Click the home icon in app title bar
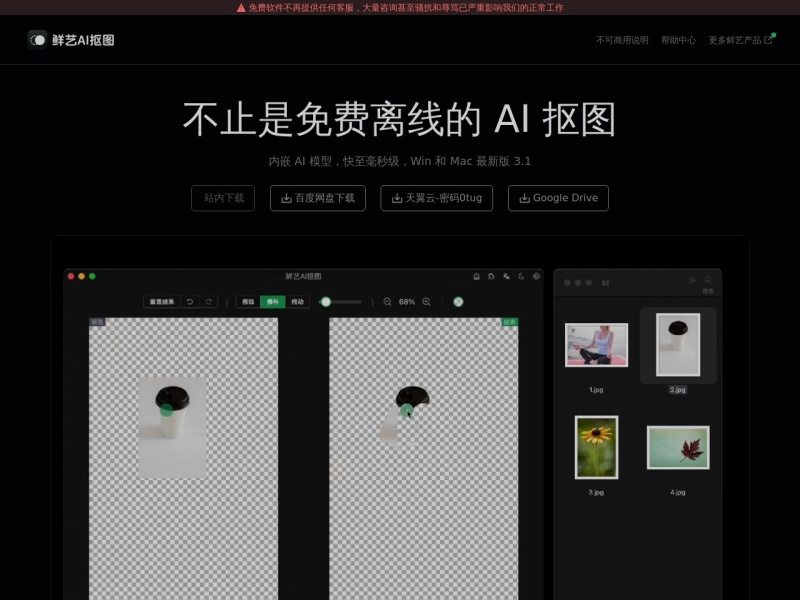Viewport: 800px width, 600px height. pos(476,276)
